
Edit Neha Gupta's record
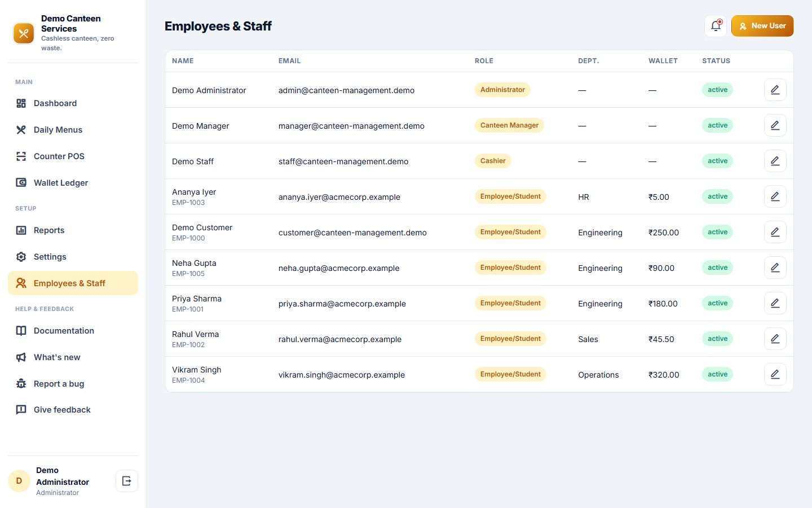click(775, 268)
